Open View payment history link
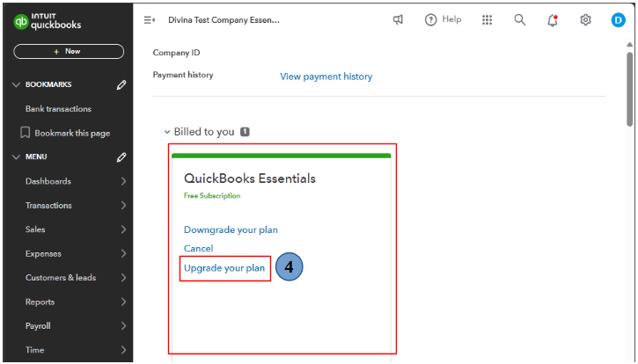 (x=326, y=76)
